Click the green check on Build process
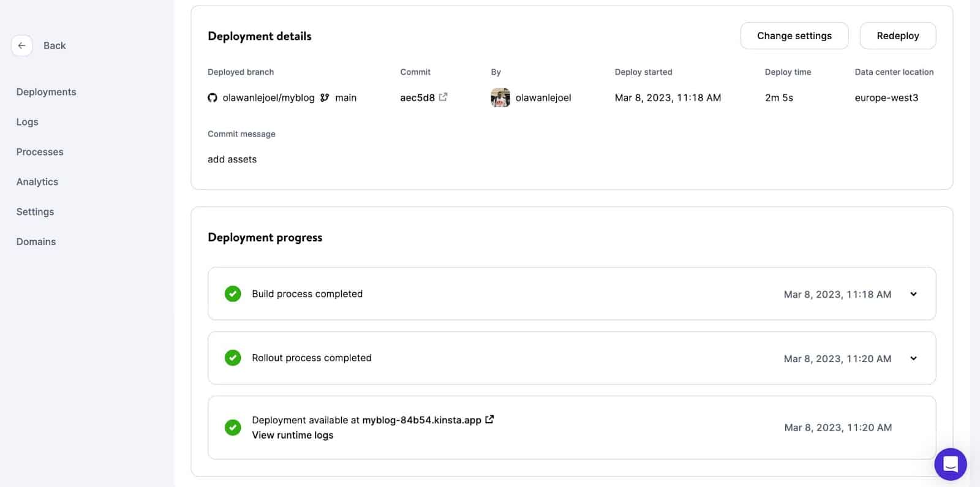Screen dimensions: 980x487 (x=233, y=294)
